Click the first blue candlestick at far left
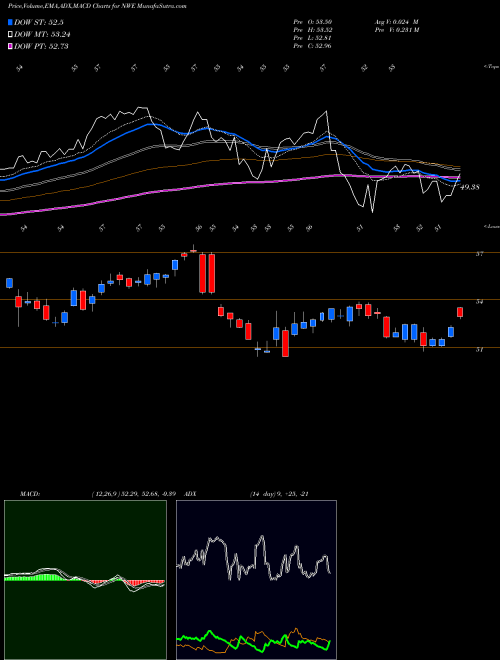The height and width of the screenshot is (660, 500). (x=9, y=283)
